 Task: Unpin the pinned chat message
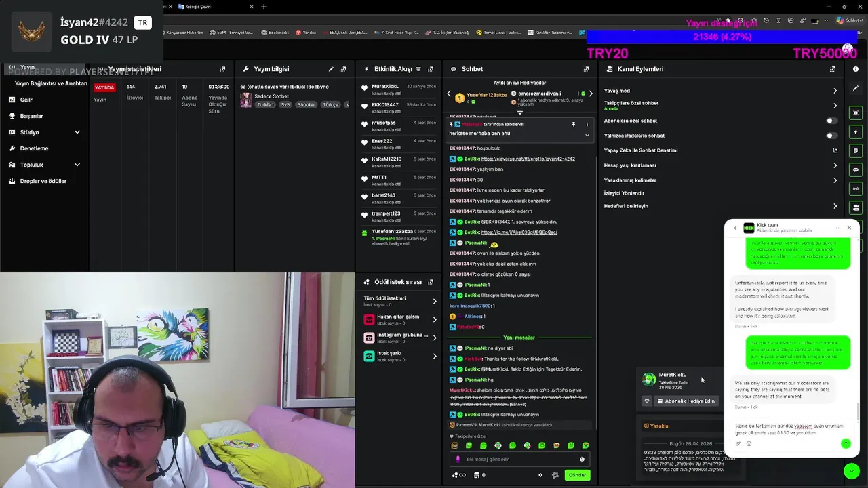point(574,125)
